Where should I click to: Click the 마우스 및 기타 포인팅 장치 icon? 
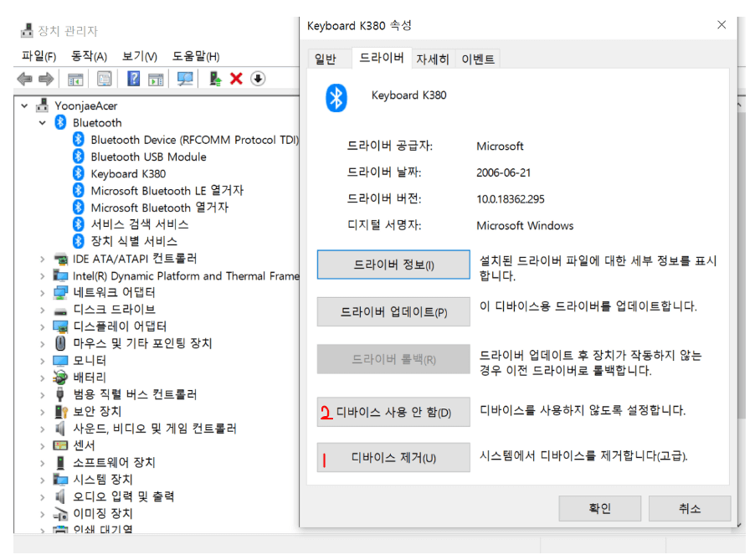pyautogui.click(x=60, y=343)
